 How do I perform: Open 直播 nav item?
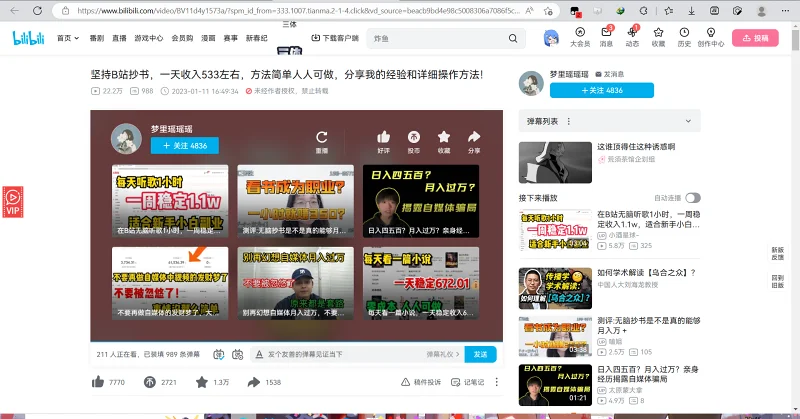[119, 38]
